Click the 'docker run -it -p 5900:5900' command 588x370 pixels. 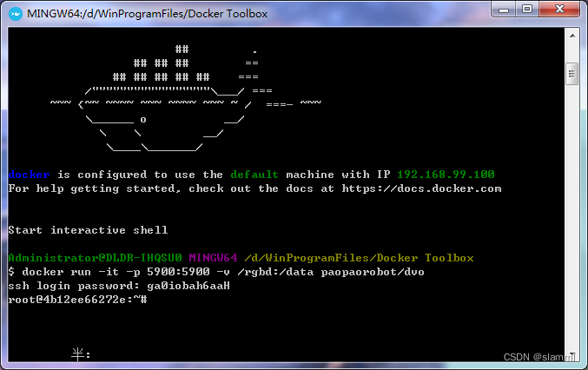point(116,272)
